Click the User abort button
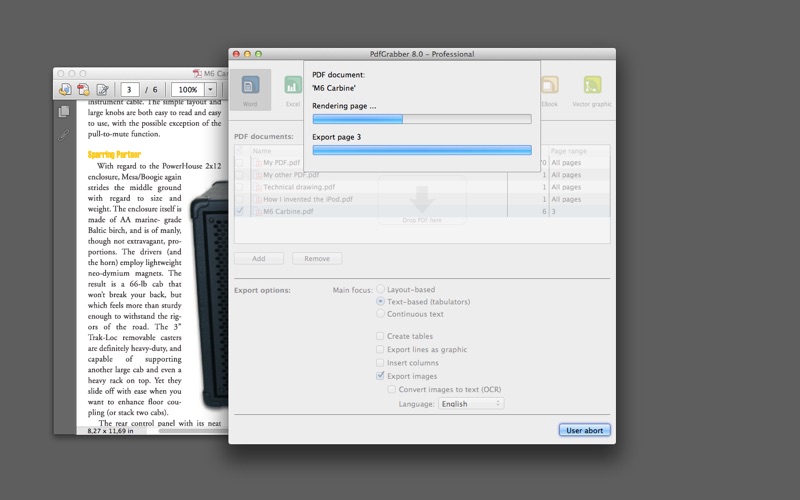 (x=585, y=430)
